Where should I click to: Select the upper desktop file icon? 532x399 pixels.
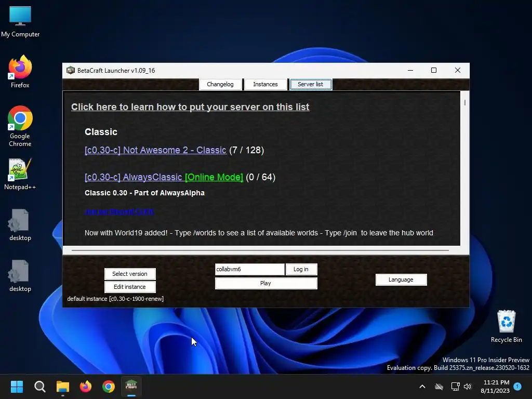(x=20, y=225)
